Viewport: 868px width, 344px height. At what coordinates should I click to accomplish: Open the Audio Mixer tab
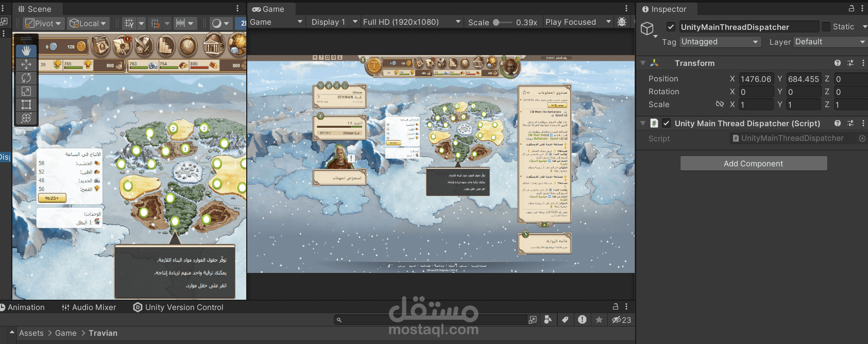pos(89,307)
